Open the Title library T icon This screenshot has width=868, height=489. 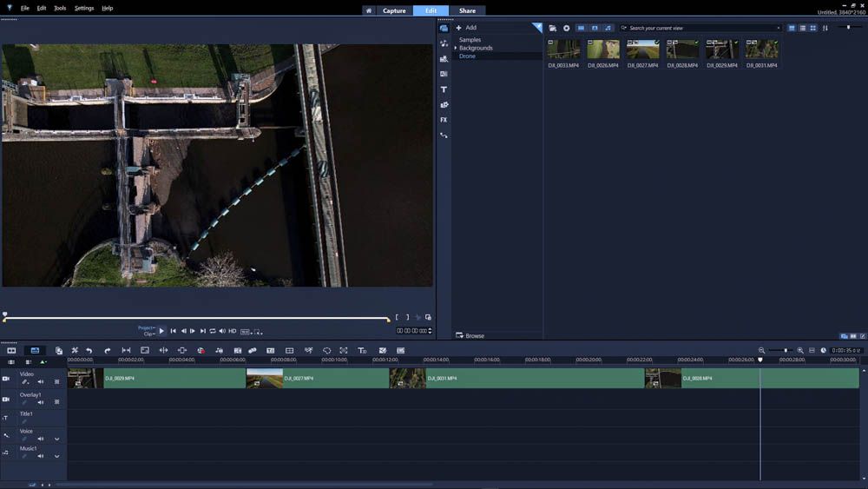coord(444,89)
